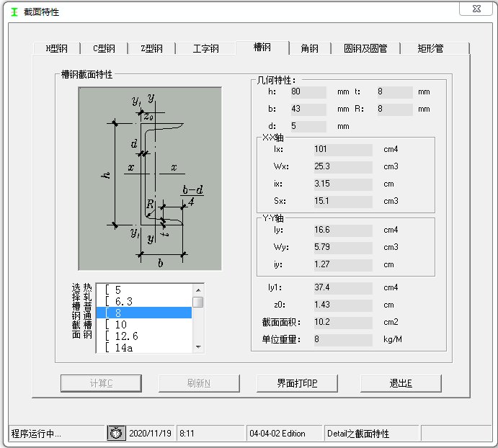
Task: Open the 角钢 tab
Action: pos(309,48)
